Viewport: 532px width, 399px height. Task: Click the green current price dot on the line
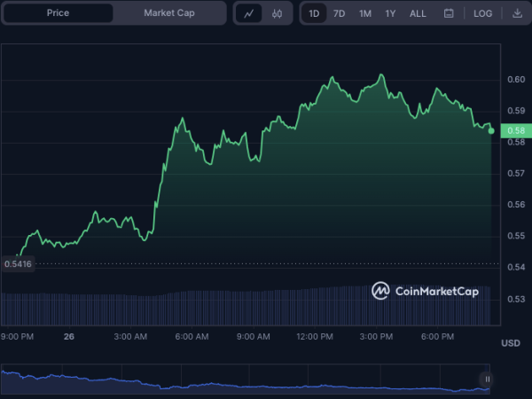491,130
